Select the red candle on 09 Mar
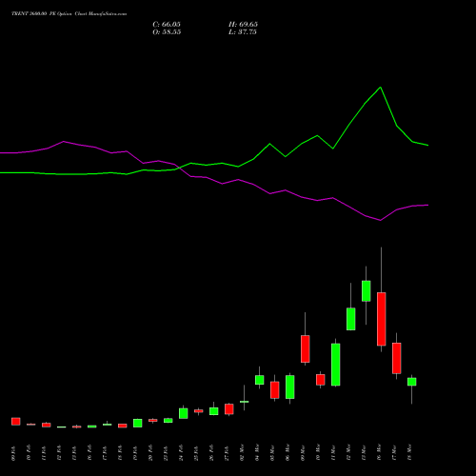Screen dimensions: 476x476 pos(306,348)
